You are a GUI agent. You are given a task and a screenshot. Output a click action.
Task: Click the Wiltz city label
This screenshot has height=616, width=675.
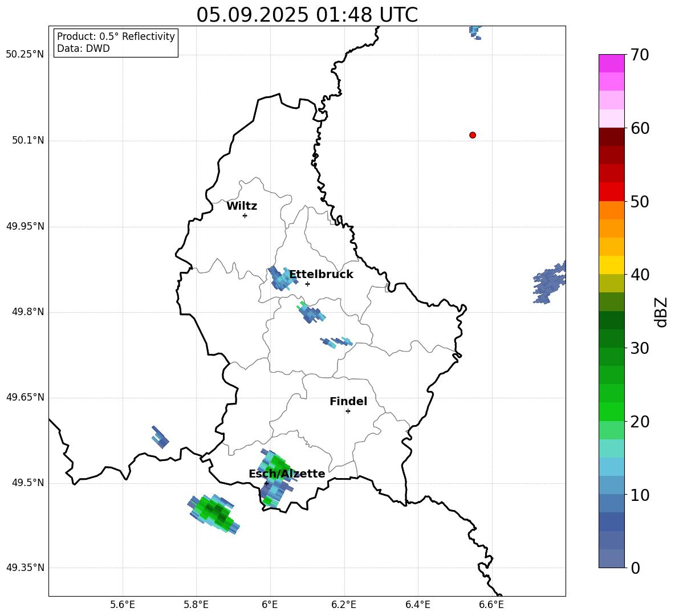[242, 206]
